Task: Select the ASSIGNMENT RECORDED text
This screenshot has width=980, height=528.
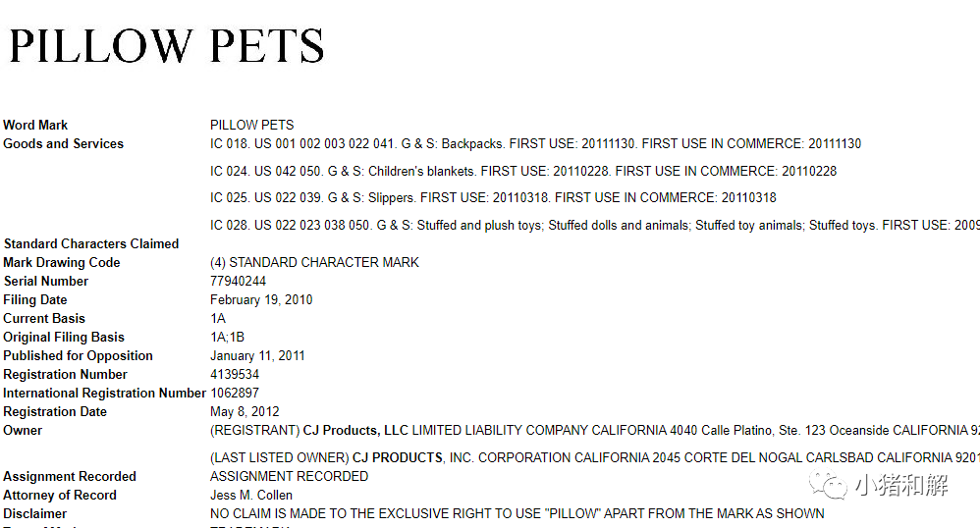Action: coord(289,476)
